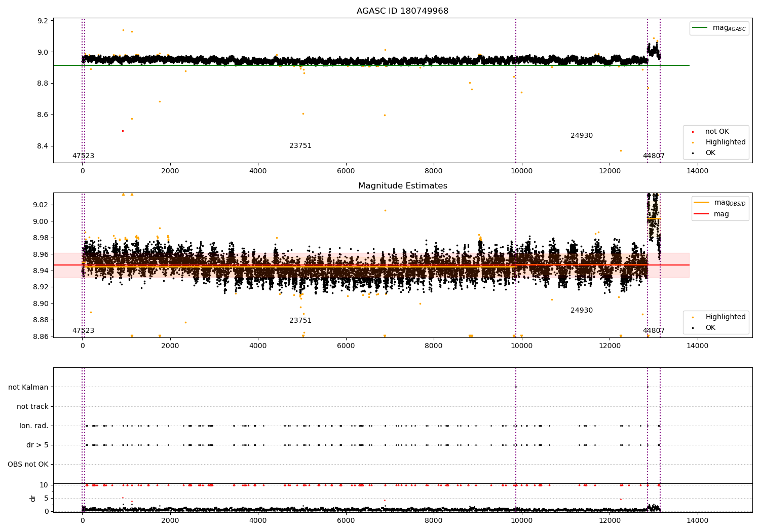This screenshot has height=532, width=760.
Task: Click the 8.88 y-axis tick label
Action: pyautogui.click(x=42, y=320)
